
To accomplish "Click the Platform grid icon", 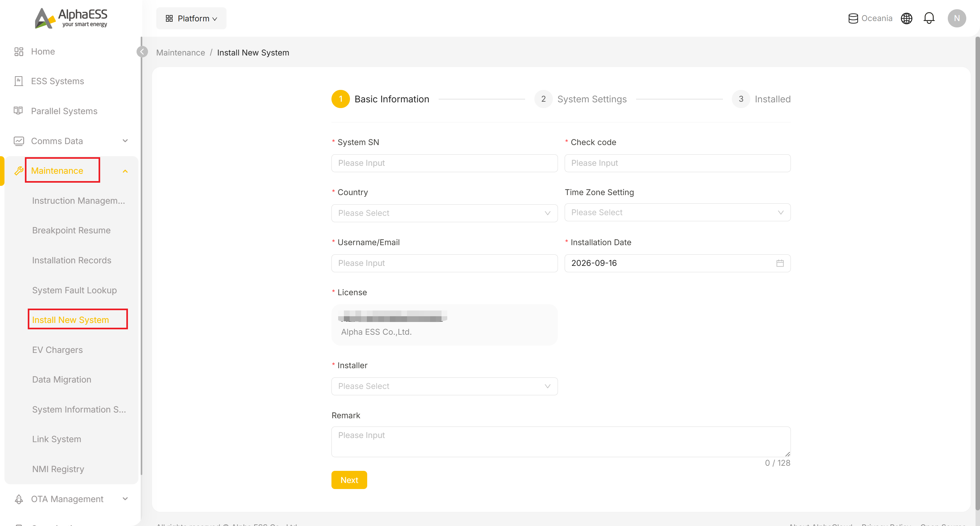I will [x=169, y=18].
